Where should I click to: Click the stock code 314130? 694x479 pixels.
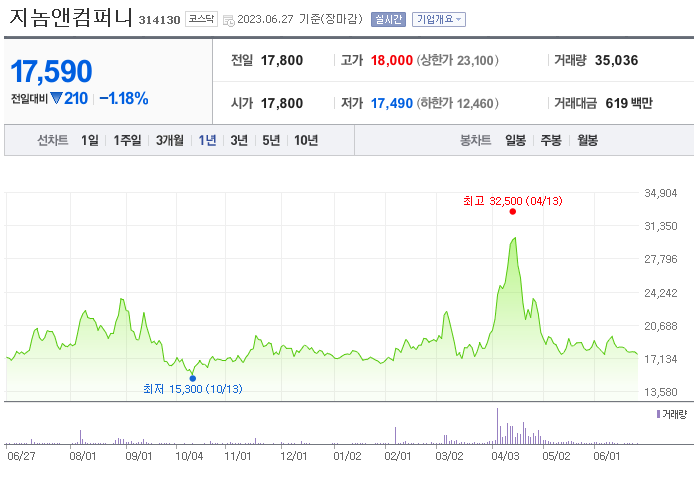(x=159, y=20)
